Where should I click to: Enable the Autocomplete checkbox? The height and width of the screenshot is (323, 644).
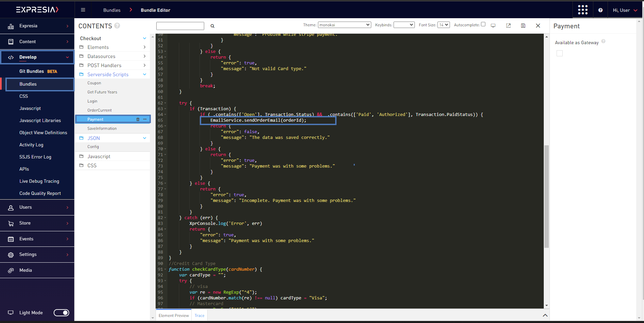point(483,24)
